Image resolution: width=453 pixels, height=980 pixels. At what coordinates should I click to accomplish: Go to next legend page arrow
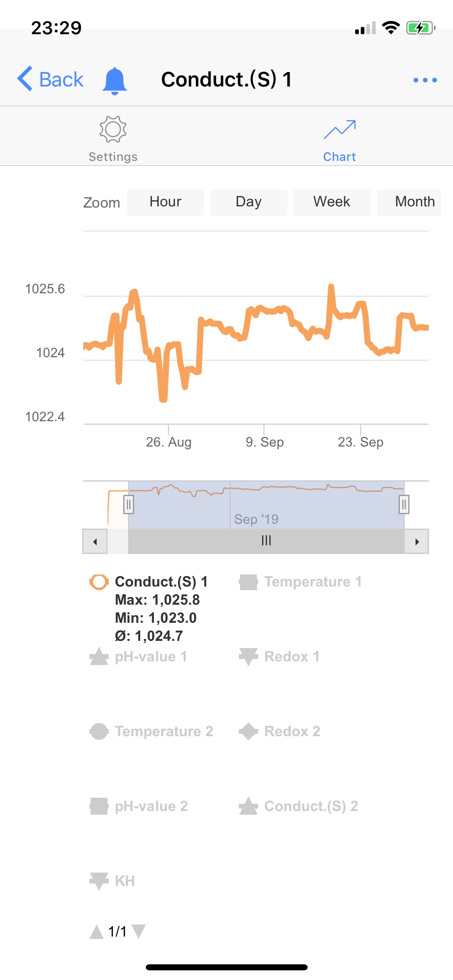[x=139, y=931]
